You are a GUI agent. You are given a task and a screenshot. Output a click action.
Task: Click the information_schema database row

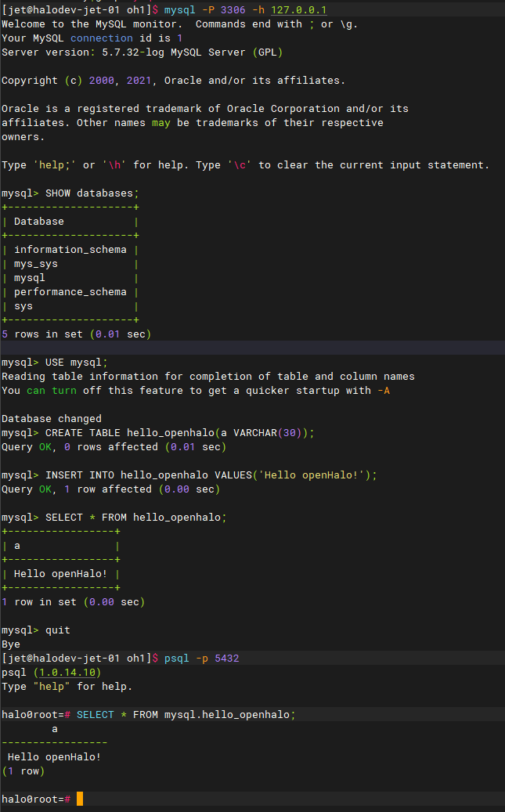pyautogui.click(x=70, y=250)
